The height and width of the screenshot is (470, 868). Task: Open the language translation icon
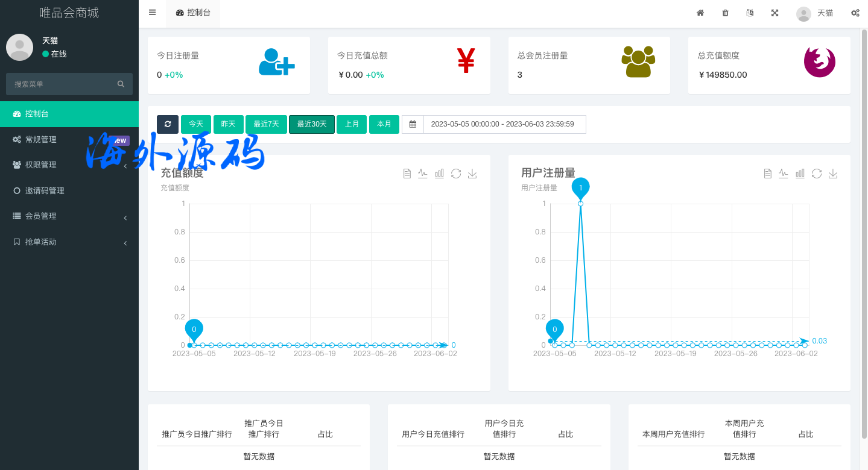750,13
